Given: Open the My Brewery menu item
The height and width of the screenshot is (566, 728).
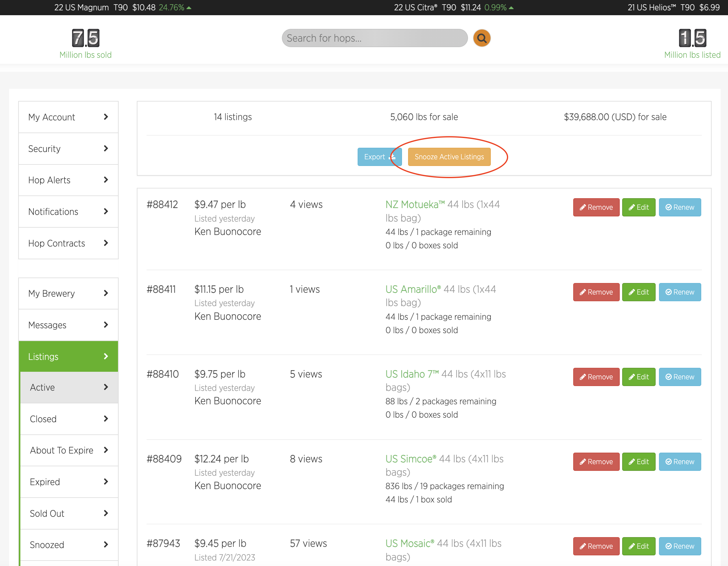Looking at the screenshot, I should 68,294.
